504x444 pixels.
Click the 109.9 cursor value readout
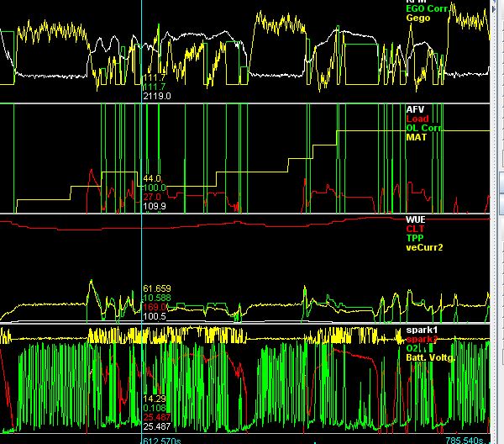click(x=155, y=205)
